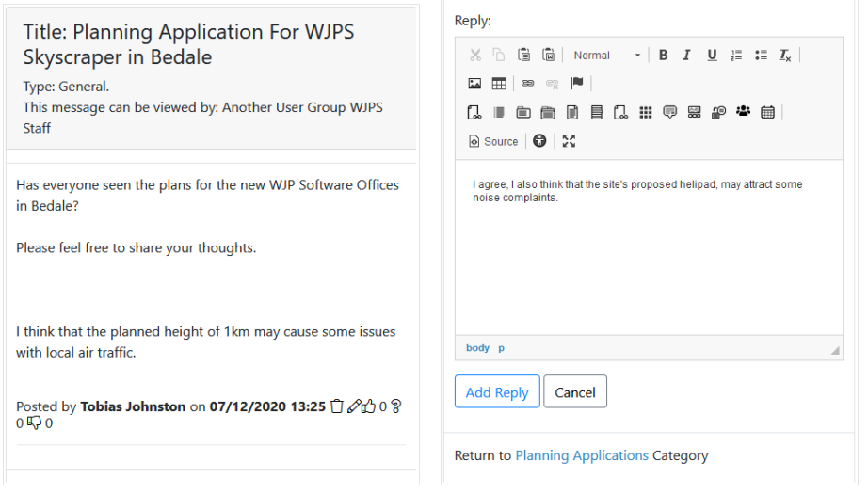The image size is (868, 493).
Task: Click the Cancel button
Action: click(575, 391)
